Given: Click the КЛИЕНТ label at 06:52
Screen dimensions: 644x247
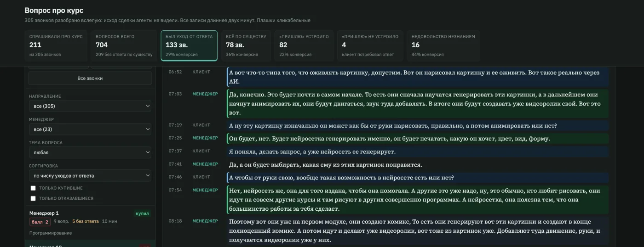Looking at the screenshot, I should (x=201, y=72).
